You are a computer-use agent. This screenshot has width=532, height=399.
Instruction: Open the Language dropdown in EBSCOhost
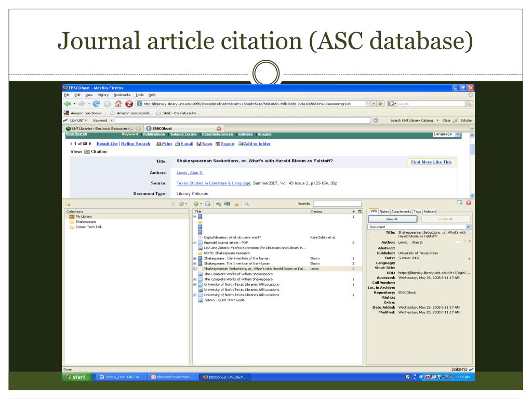pos(446,135)
